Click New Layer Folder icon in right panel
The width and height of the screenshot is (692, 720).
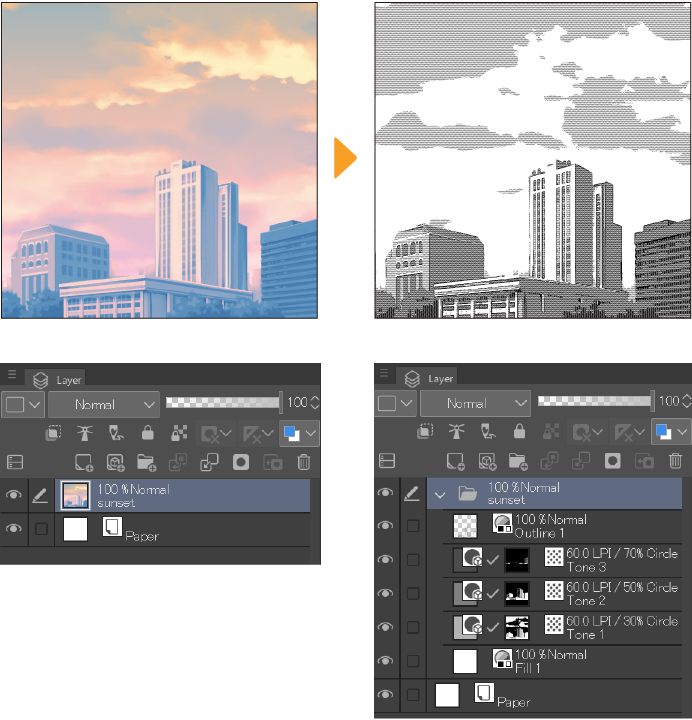pyautogui.click(x=518, y=462)
